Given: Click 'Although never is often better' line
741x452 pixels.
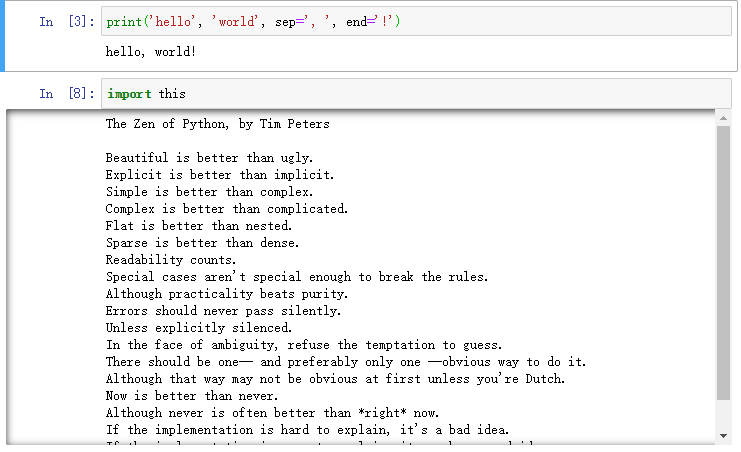Looking at the screenshot, I should pyautogui.click(x=272, y=413).
